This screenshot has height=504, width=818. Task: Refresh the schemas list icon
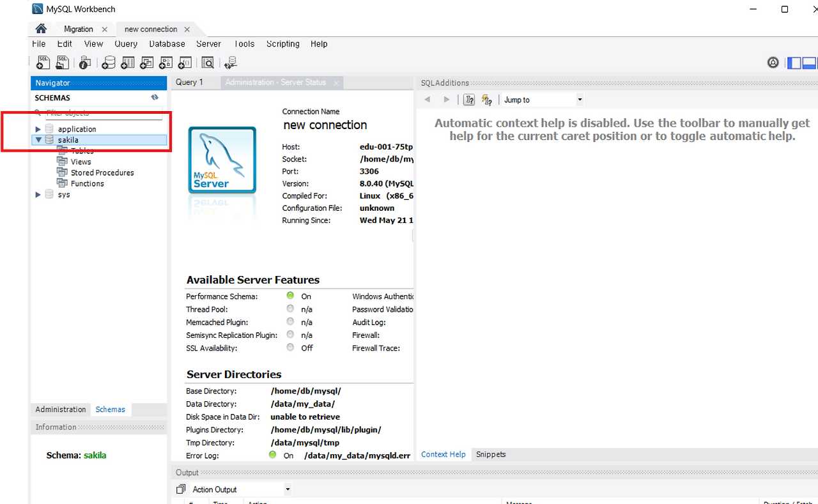(x=155, y=98)
